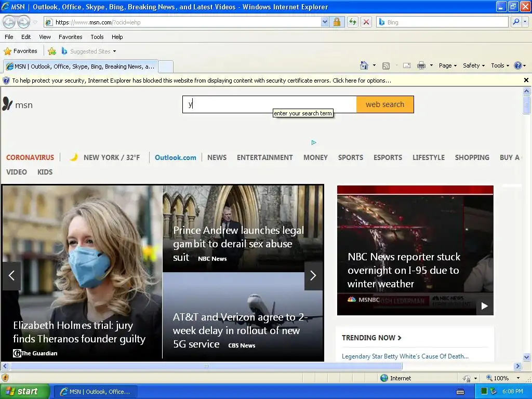Open the Outlook.com link
532x399 pixels.
click(176, 157)
